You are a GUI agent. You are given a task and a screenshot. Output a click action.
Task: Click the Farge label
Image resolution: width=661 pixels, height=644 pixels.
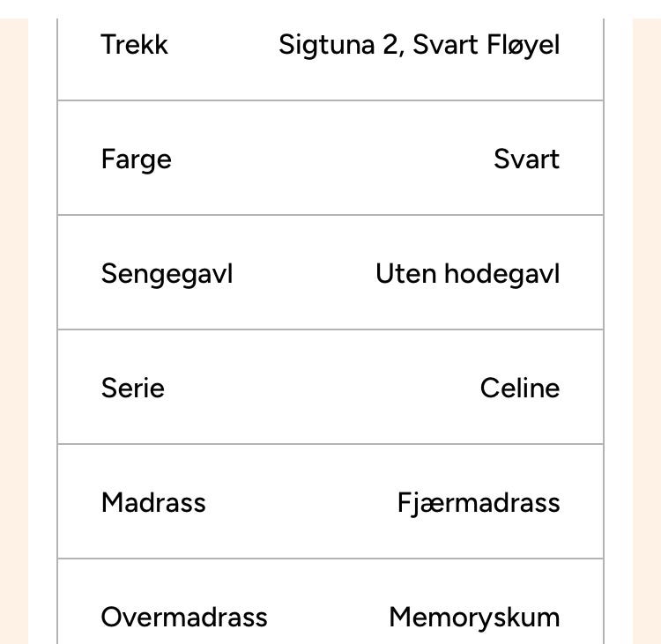(136, 160)
